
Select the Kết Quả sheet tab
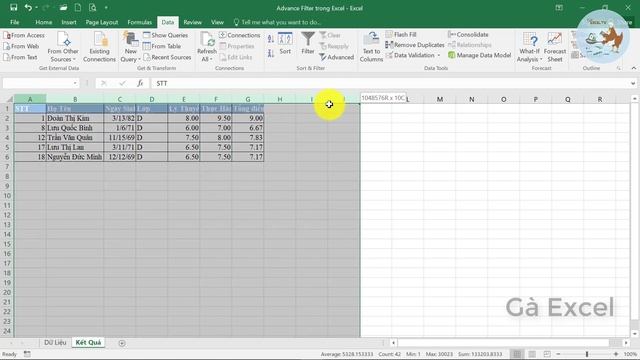point(88,342)
